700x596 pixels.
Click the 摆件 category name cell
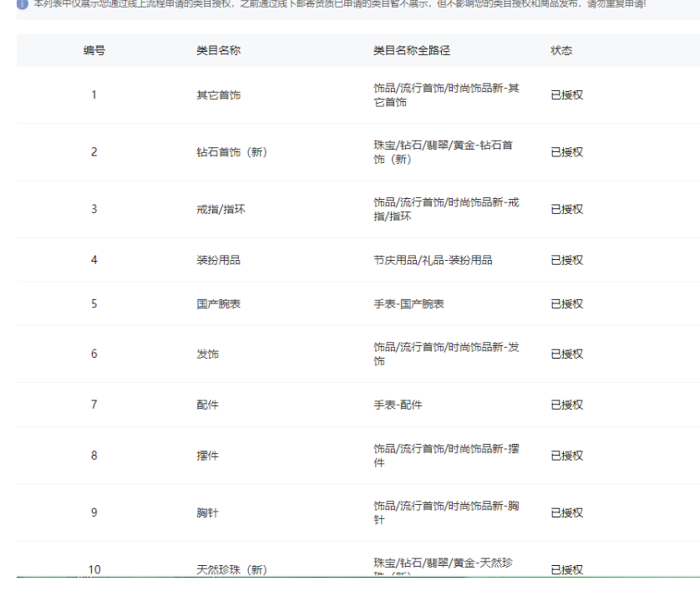(207, 456)
